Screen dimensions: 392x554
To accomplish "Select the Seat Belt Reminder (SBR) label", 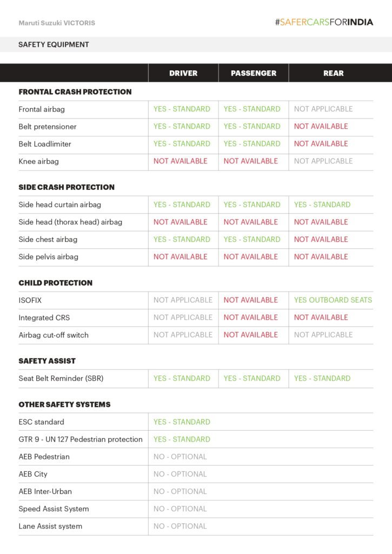I will (x=61, y=379).
